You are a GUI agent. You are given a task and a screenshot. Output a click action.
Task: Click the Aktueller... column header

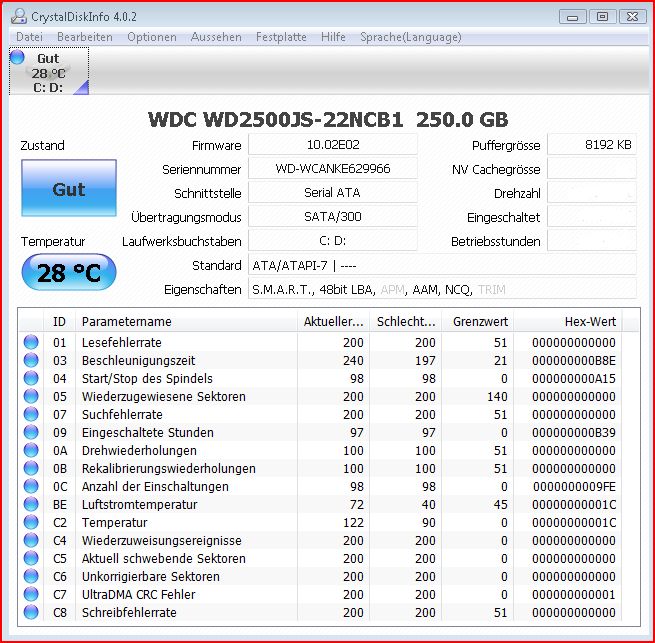point(333,321)
